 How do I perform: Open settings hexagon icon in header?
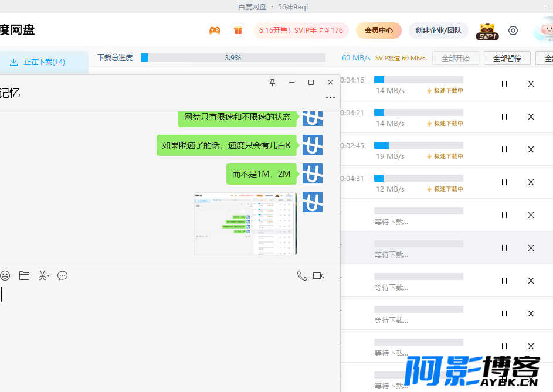(513, 30)
